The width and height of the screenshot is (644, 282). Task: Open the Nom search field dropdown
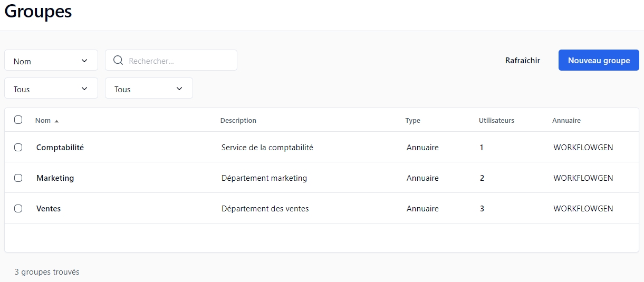(51, 61)
